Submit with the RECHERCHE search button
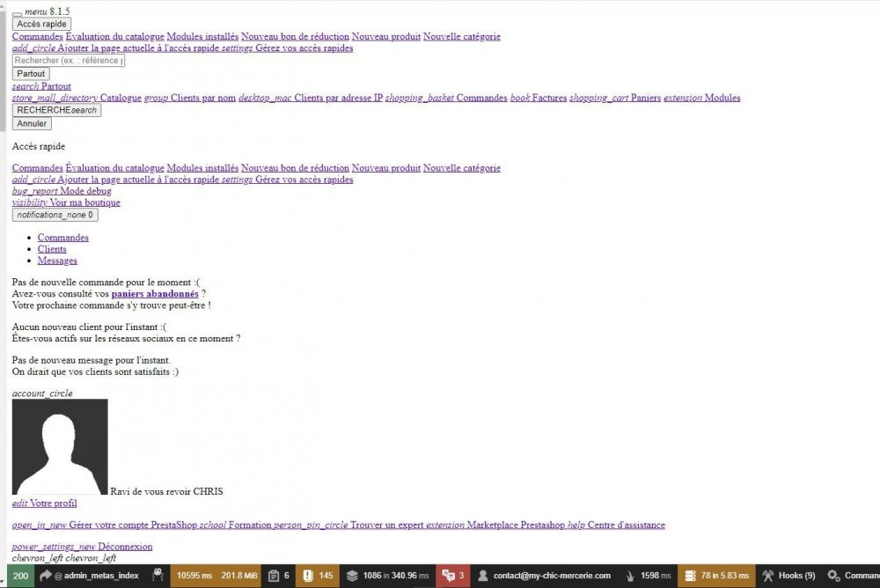This screenshot has height=588, width=880. coord(56,110)
